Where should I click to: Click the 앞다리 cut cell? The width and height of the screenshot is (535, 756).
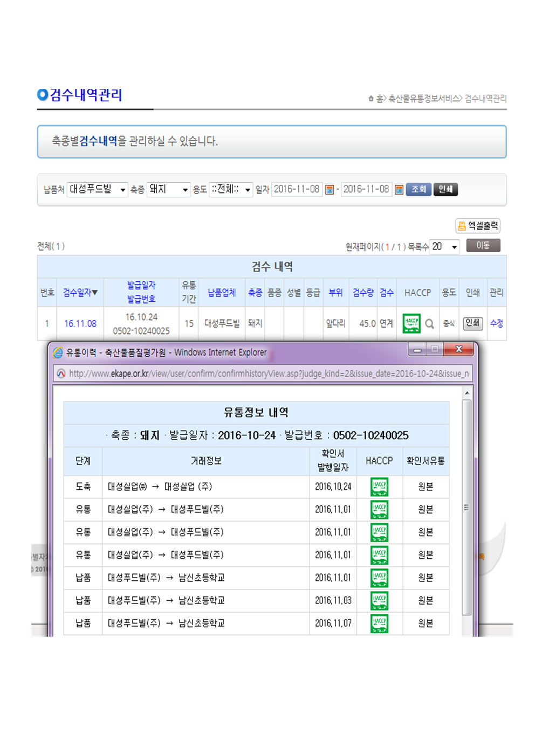(x=335, y=324)
